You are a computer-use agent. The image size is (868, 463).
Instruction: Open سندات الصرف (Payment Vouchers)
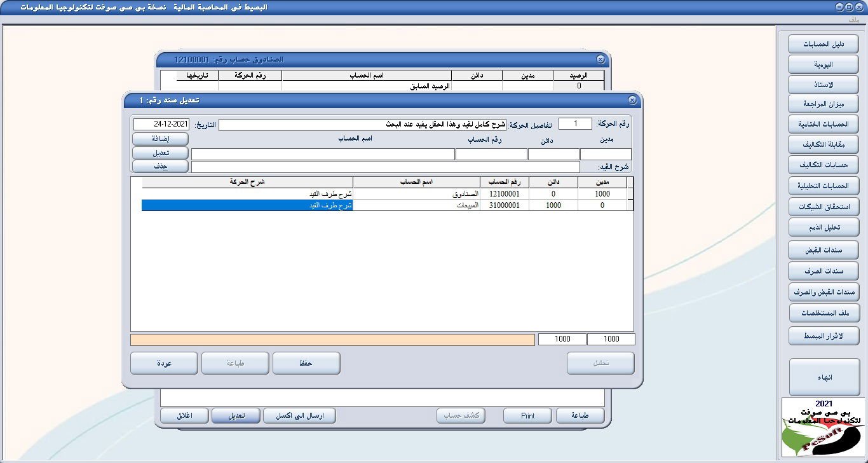point(823,271)
